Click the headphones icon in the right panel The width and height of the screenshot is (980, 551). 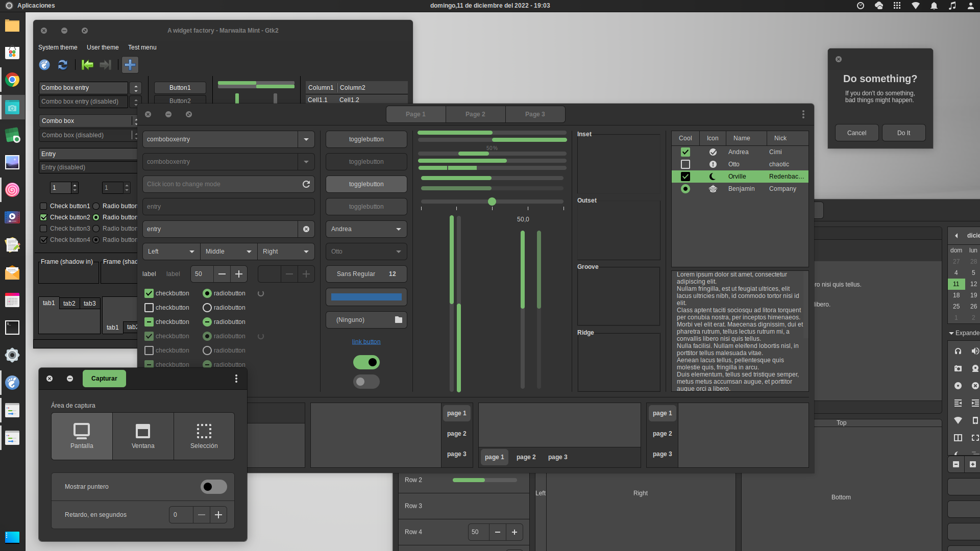click(958, 352)
